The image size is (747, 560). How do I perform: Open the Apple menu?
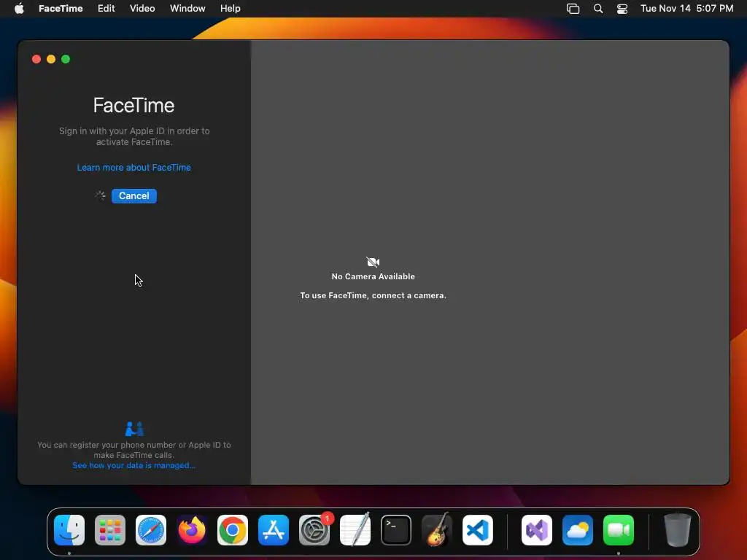click(x=19, y=8)
